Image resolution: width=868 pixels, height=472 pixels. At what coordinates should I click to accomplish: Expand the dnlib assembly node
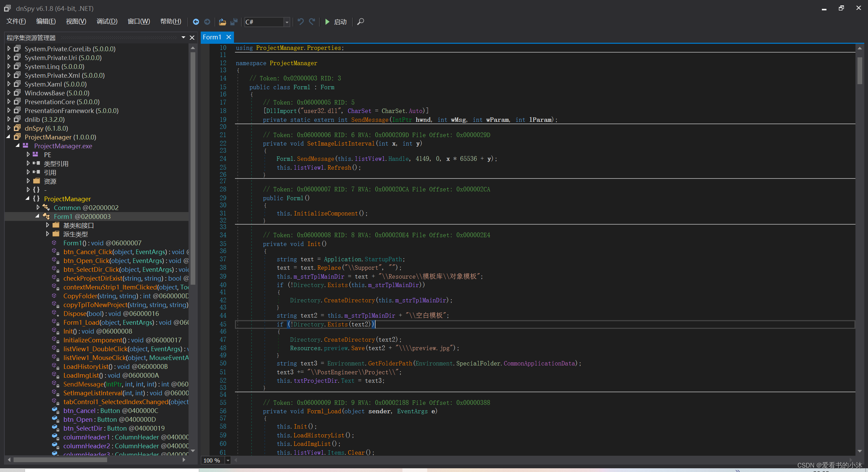9,119
